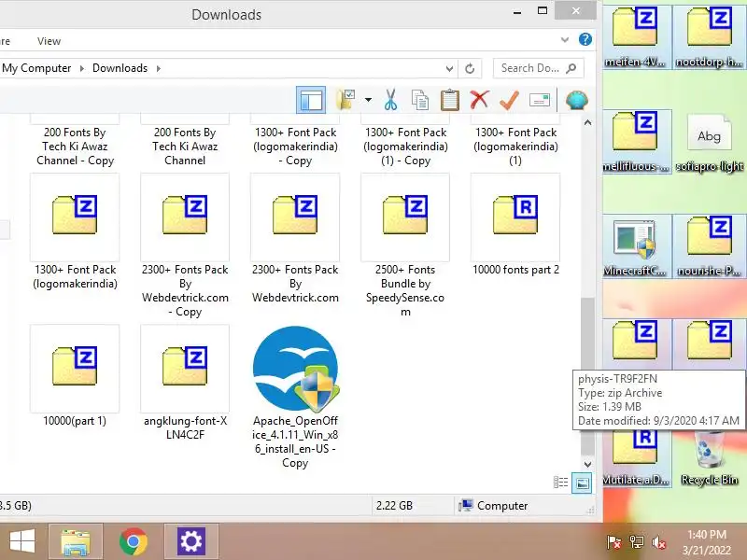Image resolution: width=747 pixels, height=560 pixels.
Task: Click the Rename toolbar icon
Action: point(540,100)
